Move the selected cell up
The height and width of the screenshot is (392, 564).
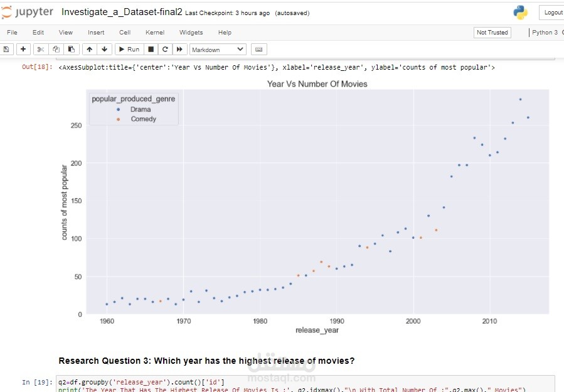click(x=89, y=49)
